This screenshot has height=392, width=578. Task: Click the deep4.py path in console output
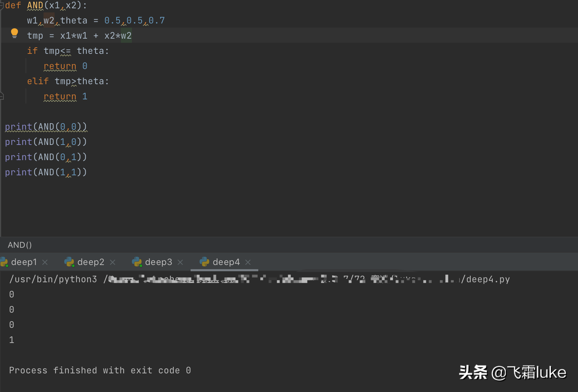[x=488, y=279]
